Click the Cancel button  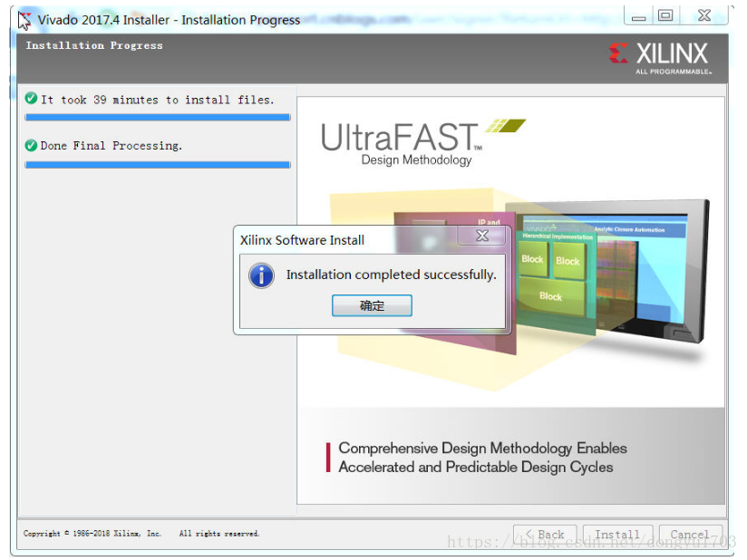pos(690,535)
